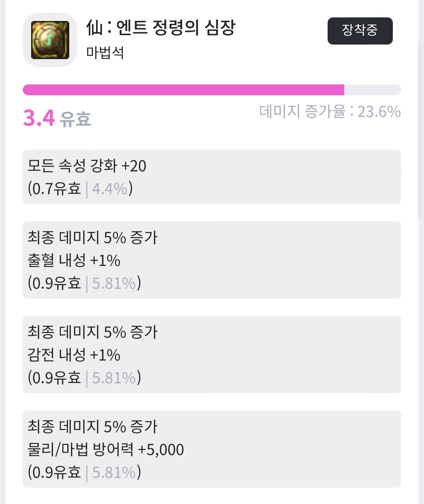424x504 pixels.
Task: Click the 5.81% value under 물리/마법 방어력
Action: click(x=114, y=472)
